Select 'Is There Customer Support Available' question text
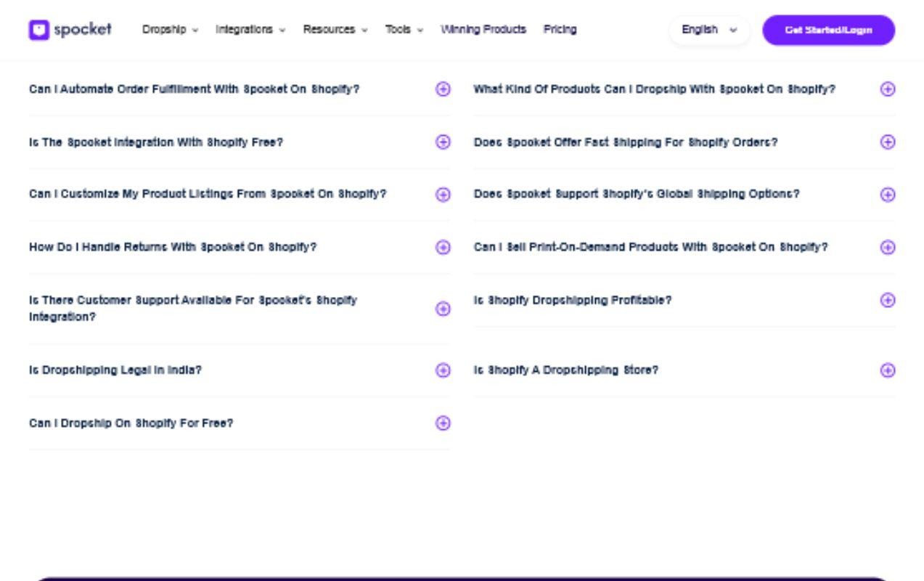 (193, 309)
